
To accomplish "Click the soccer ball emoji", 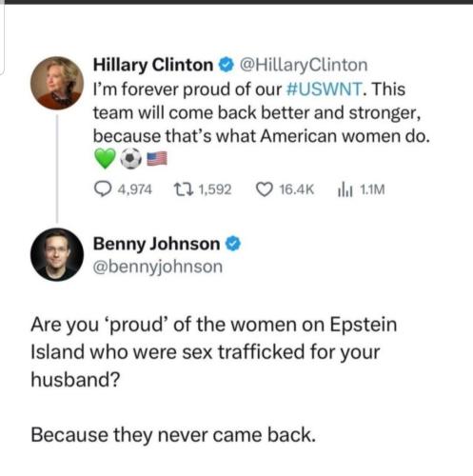I will click(130, 158).
